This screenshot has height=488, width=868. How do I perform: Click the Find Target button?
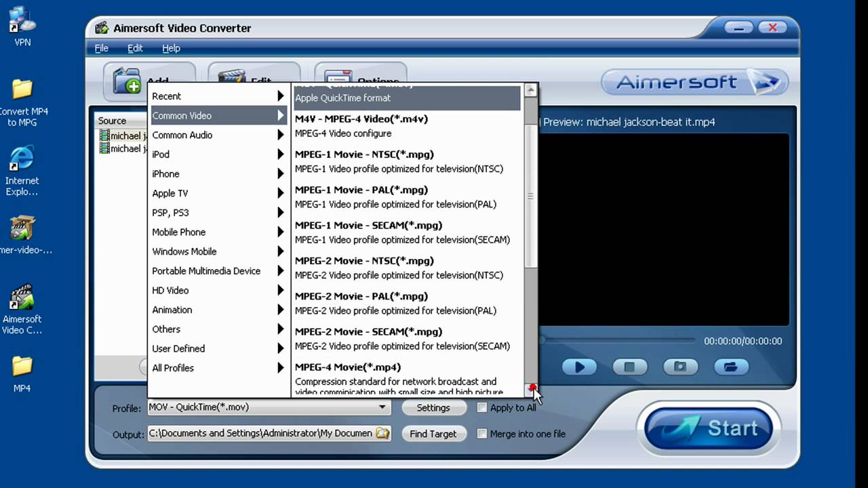[433, 434]
